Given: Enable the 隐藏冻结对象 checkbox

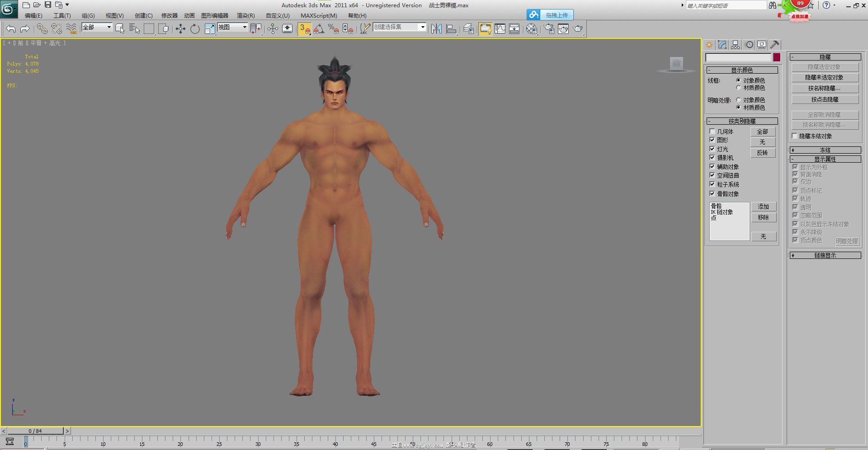Looking at the screenshot, I should pyautogui.click(x=795, y=136).
